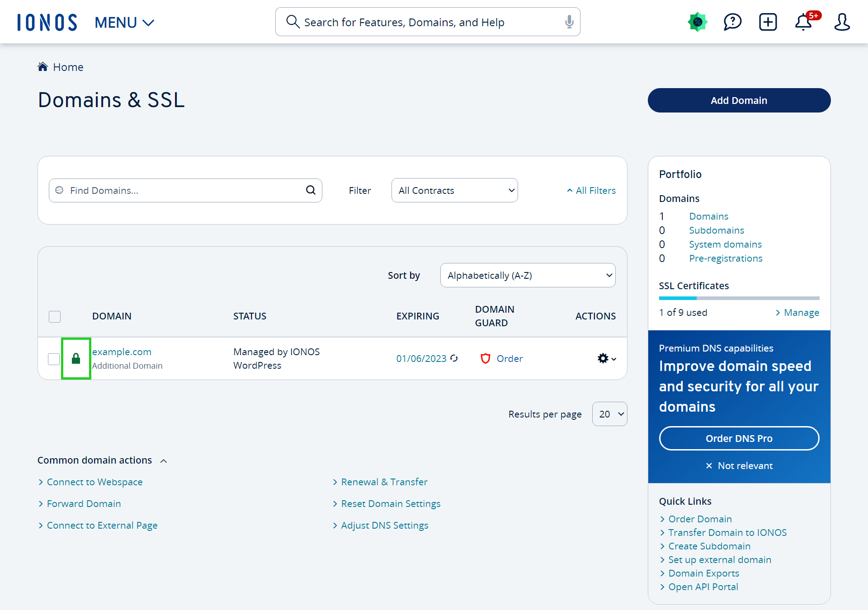The width and height of the screenshot is (868, 610).
Task: Open the user account profile icon
Action: point(842,22)
